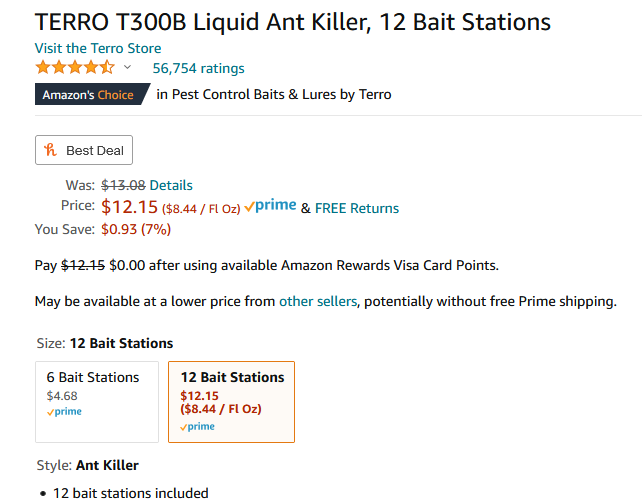Viewport: 642px width, 499px height.
Task: Open the other sellers link
Action: pyautogui.click(x=318, y=301)
